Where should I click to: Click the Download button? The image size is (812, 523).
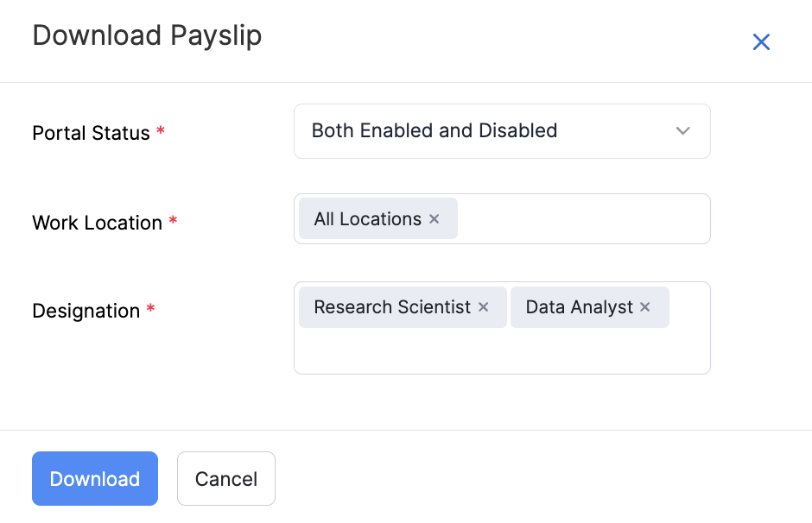94,478
